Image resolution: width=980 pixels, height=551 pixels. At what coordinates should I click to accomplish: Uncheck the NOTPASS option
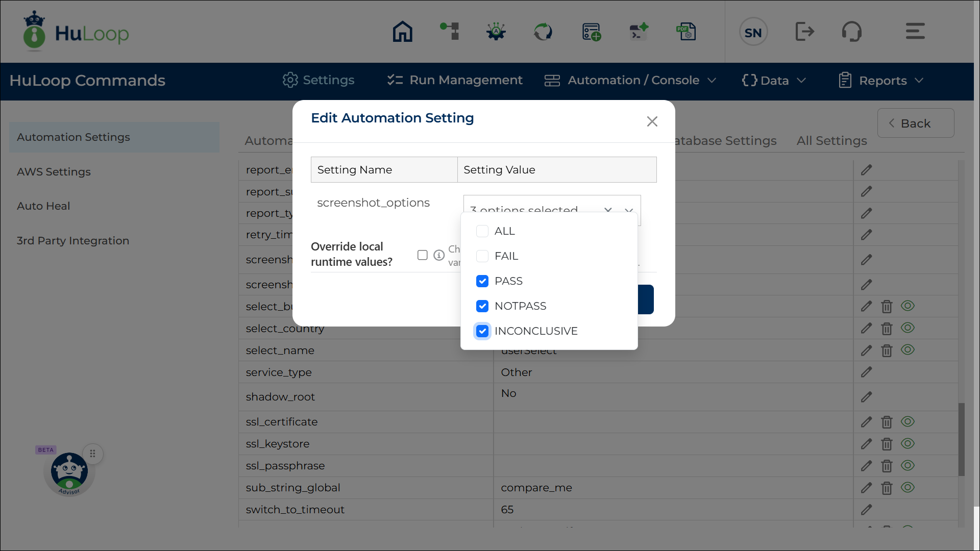click(x=482, y=306)
